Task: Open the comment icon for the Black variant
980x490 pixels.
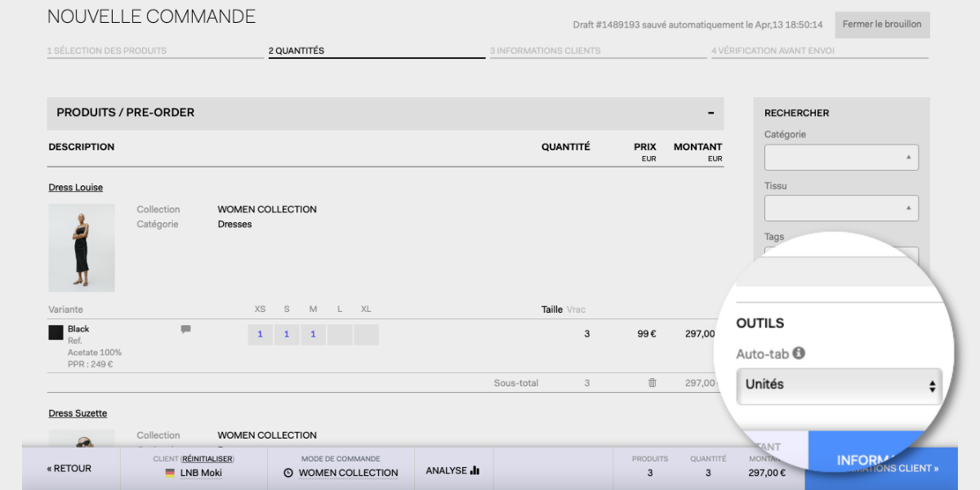Action: (185, 329)
